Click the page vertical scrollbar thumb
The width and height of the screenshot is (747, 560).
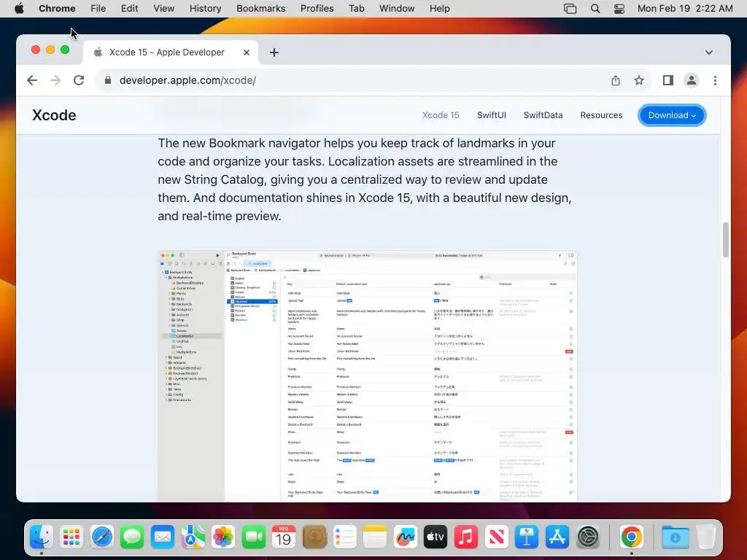(726, 239)
